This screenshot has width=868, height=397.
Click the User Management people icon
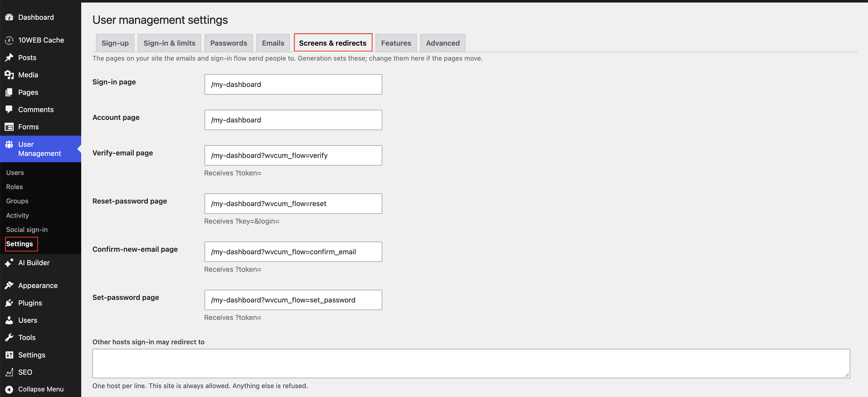[9, 144]
